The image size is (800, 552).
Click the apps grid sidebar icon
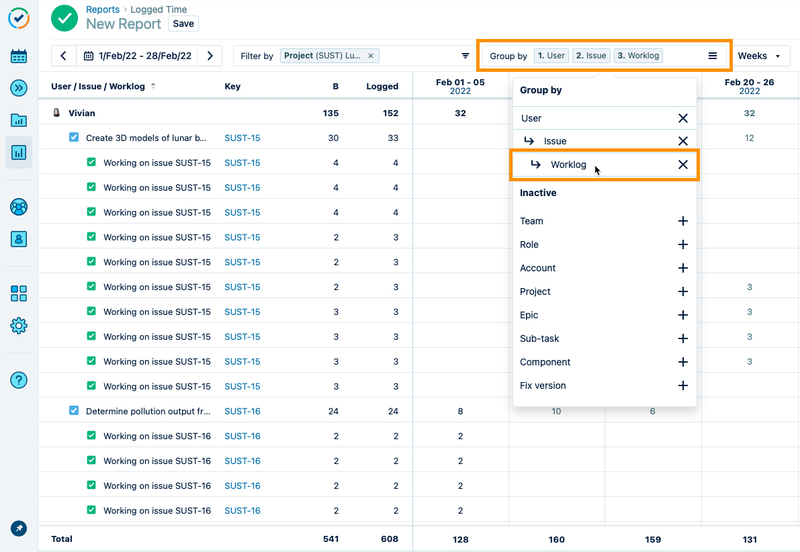click(x=19, y=294)
